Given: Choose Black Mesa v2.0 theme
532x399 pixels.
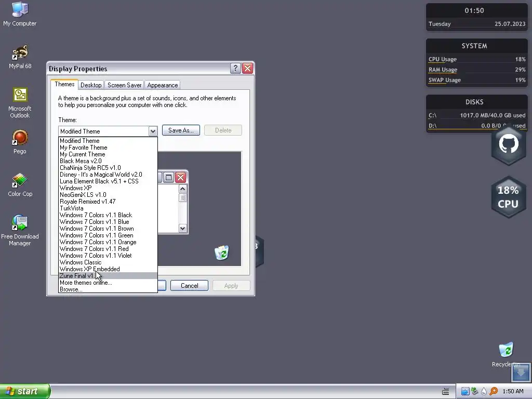Looking at the screenshot, I should pos(108,161).
